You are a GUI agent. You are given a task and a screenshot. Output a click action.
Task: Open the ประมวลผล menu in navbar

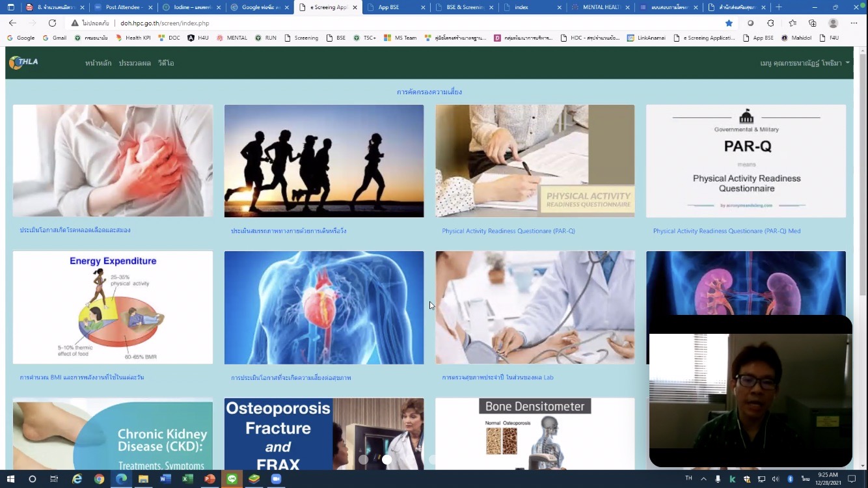[135, 63]
